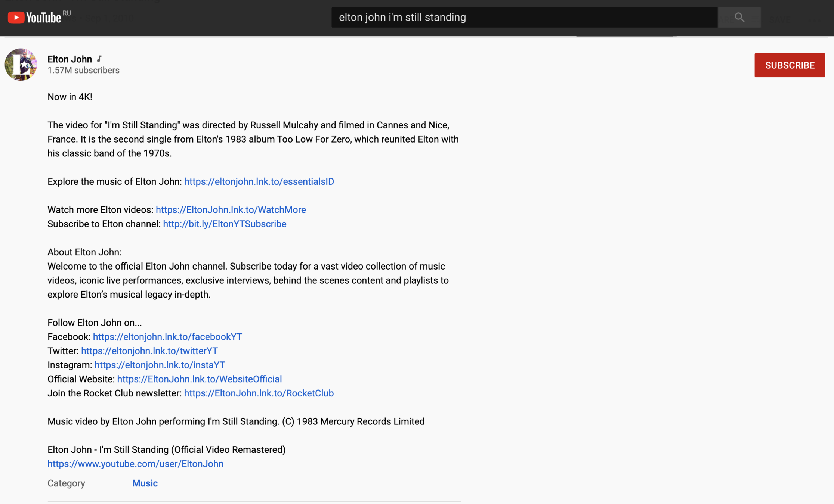Click the SUBSCRIBE button
Screen dimensions: 834x504
pyautogui.click(x=789, y=65)
